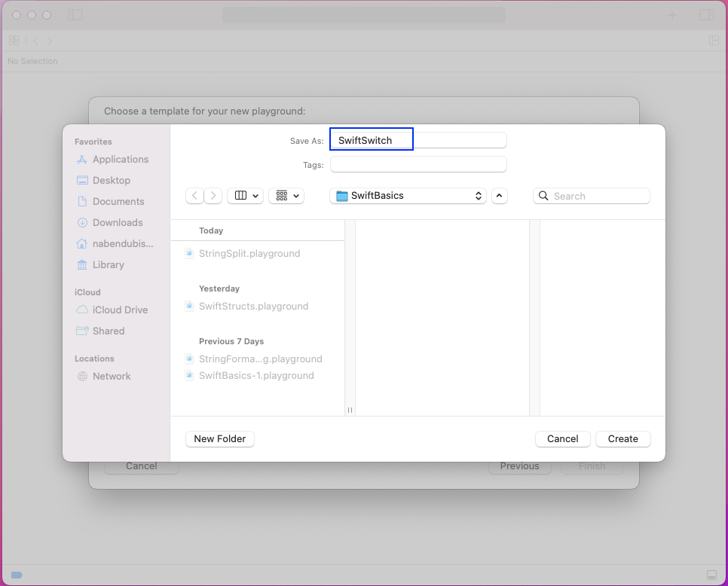Screen dimensions: 728x586
Task: Go back with the left chevron
Action: tap(194, 196)
